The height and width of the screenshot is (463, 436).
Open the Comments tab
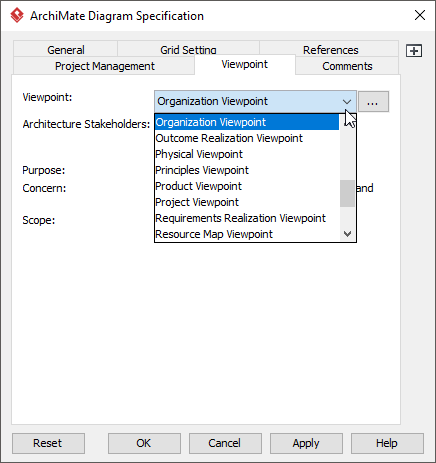pos(347,66)
